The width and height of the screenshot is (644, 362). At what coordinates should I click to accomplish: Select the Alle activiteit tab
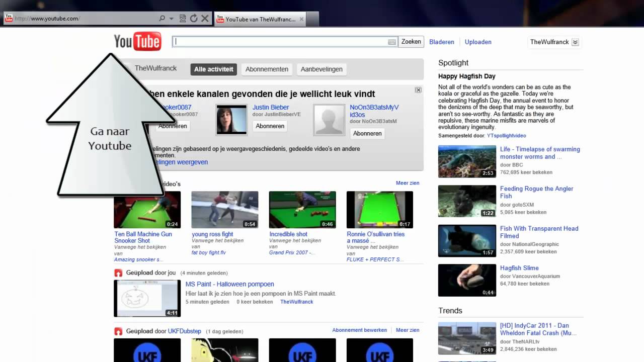click(x=214, y=69)
